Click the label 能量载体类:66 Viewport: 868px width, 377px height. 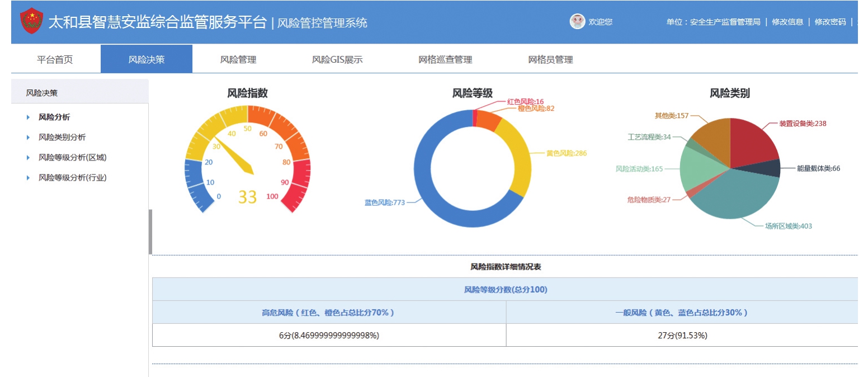click(x=819, y=168)
